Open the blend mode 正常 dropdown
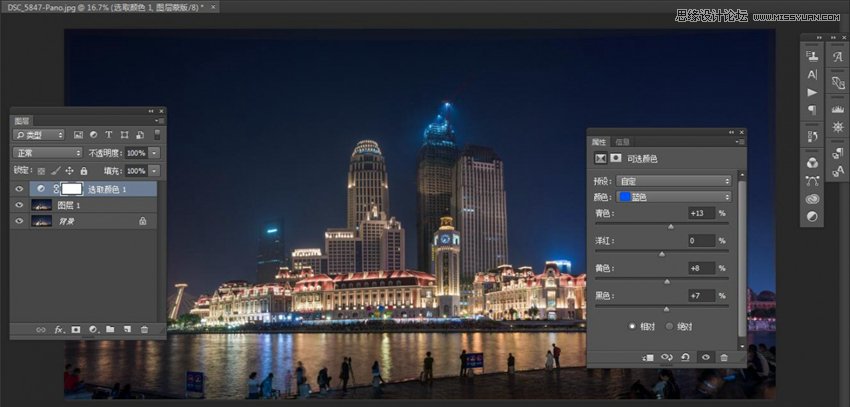The image size is (850, 407). [47, 153]
